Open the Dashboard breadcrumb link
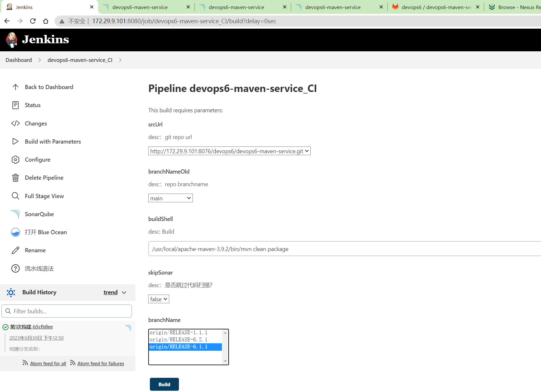The width and height of the screenshot is (541, 392). (x=19, y=60)
